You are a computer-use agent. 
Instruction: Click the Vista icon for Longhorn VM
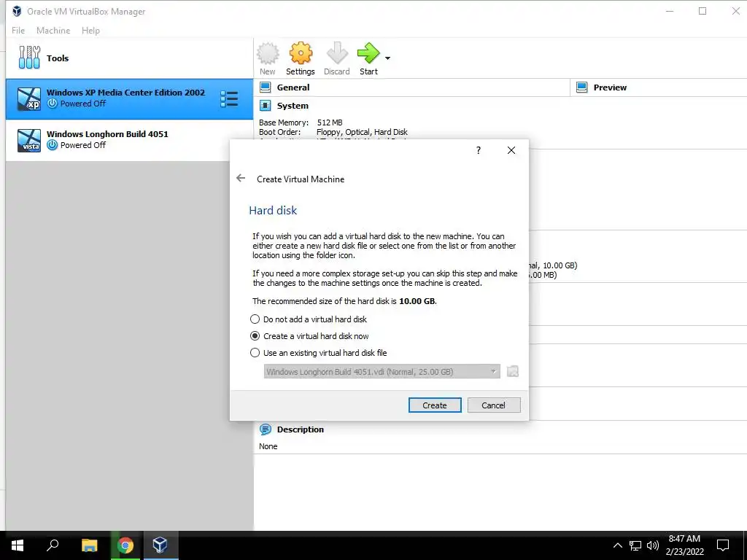tap(29, 141)
